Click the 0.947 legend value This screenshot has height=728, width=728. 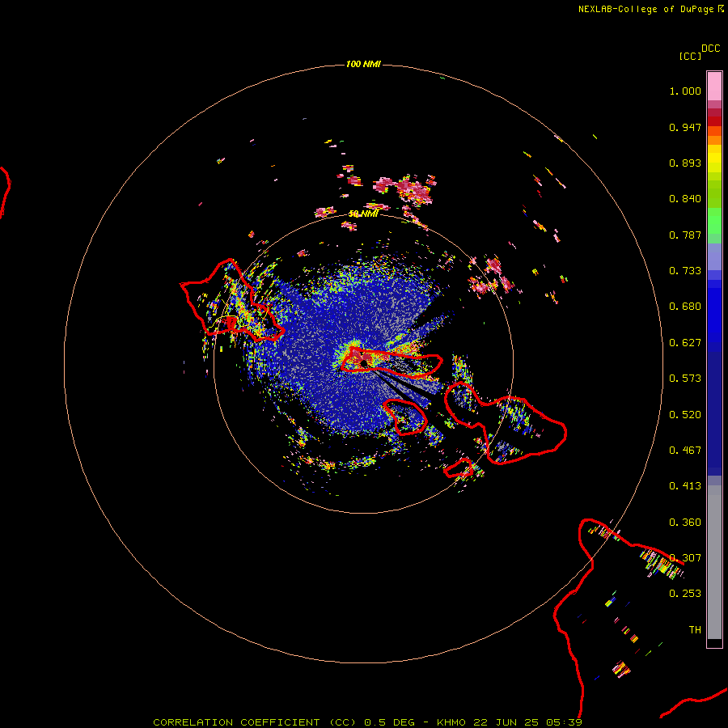click(685, 127)
